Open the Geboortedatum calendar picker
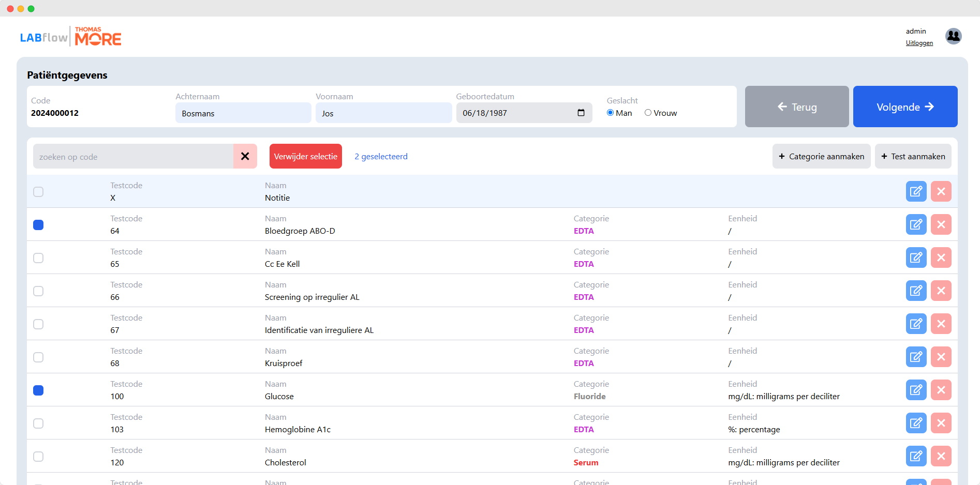This screenshot has height=485, width=980. [581, 113]
